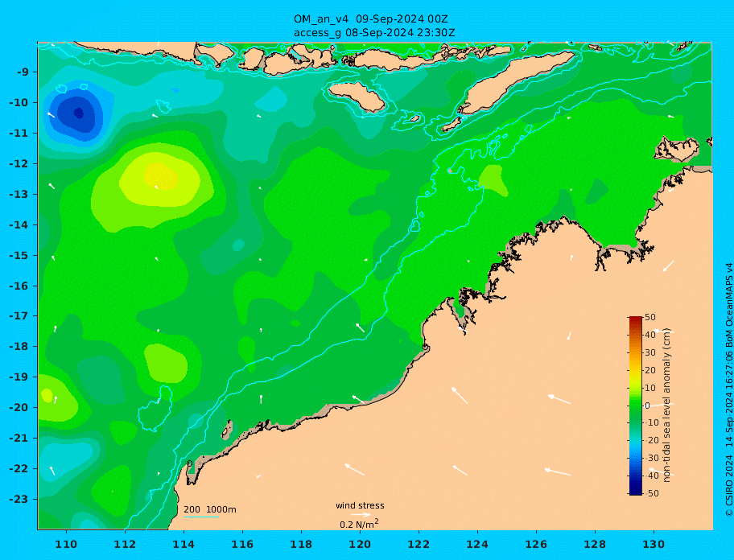Click the 'access_g 08-Sep-2024 23:30Z' subtitle
The height and width of the screenshot is (560, 734).
(x=374, y=33)
